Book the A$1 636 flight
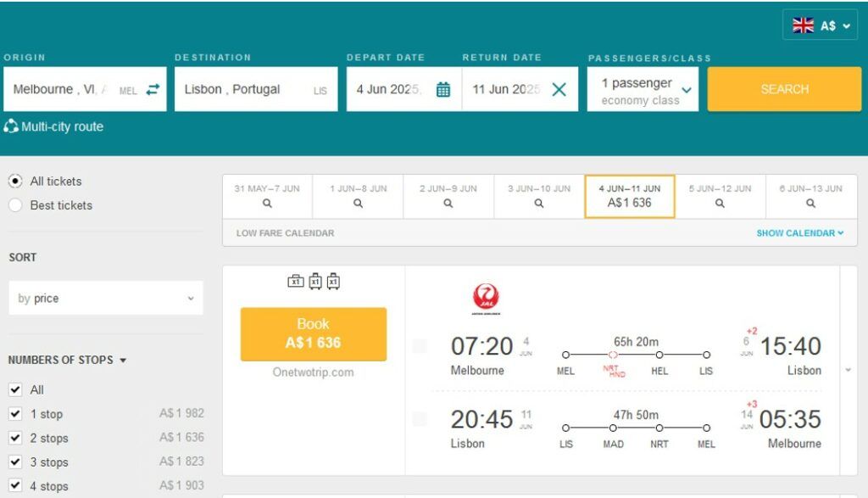This screenshot has height=498, width=868. [x=313, y=333]
